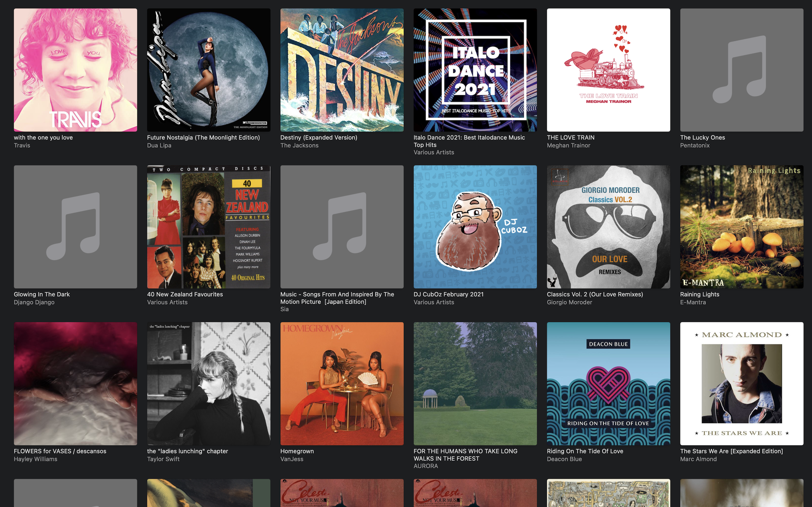This screenshot has height=507, width=812.
Task: Open the DJ CubOz February 2021 artwork
Action: pos(475,227)
